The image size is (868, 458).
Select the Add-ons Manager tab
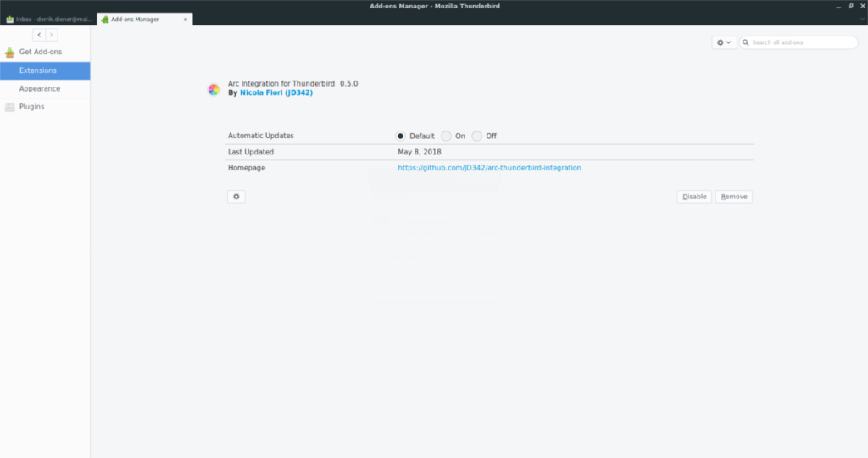tap(144, 20)
